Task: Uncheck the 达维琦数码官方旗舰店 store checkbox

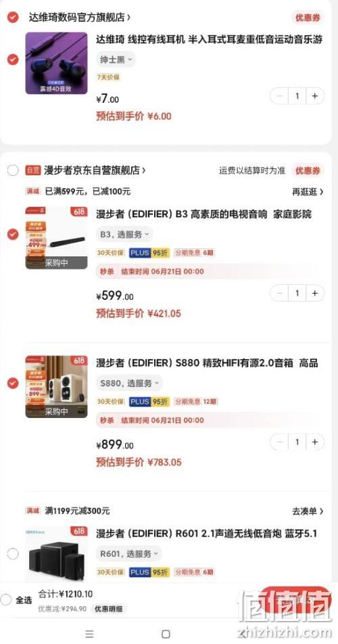Action: click(x=13, y=18)
